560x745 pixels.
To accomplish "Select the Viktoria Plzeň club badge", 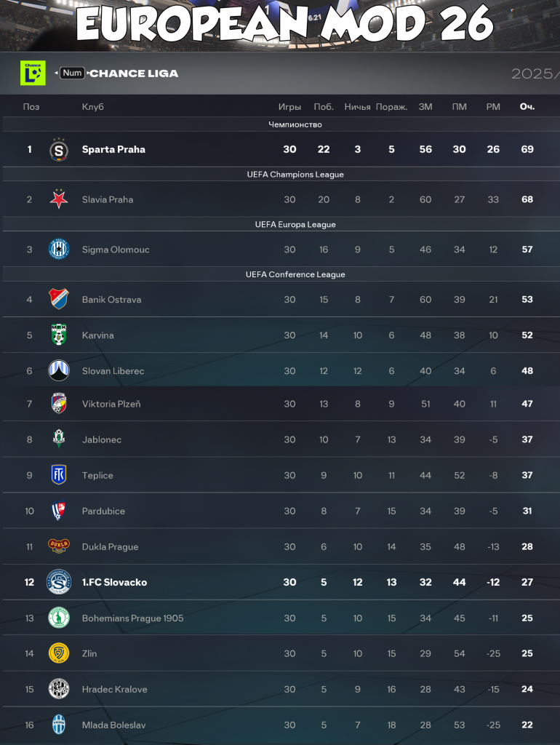I will pos(59,404).
